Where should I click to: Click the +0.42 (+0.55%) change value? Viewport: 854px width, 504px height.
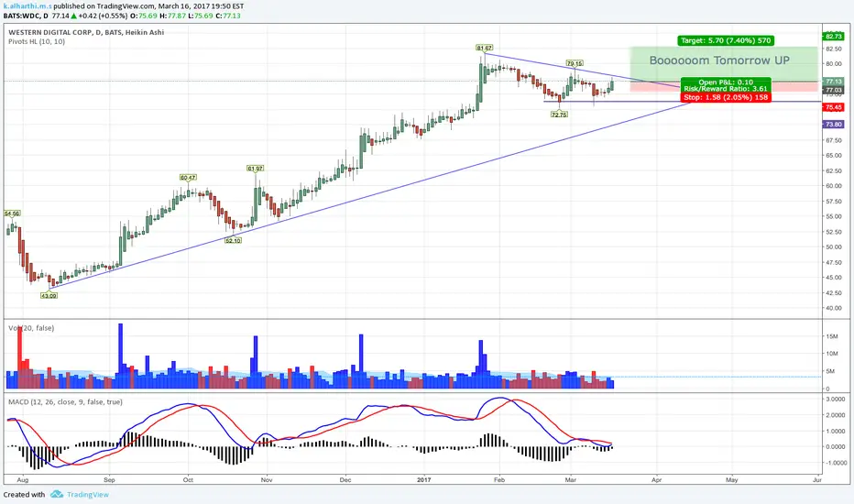click(x=103, y=16)
